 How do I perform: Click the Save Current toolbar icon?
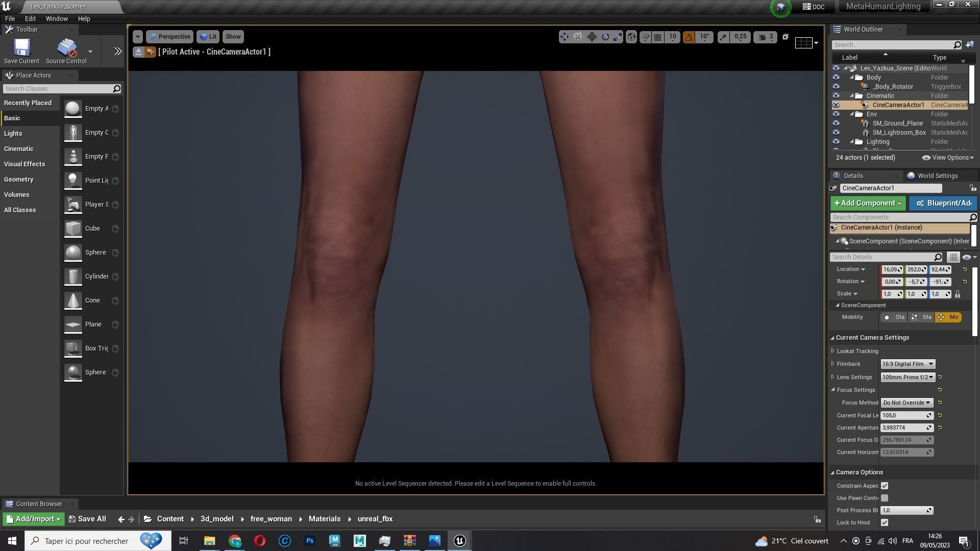coord(21,48)
